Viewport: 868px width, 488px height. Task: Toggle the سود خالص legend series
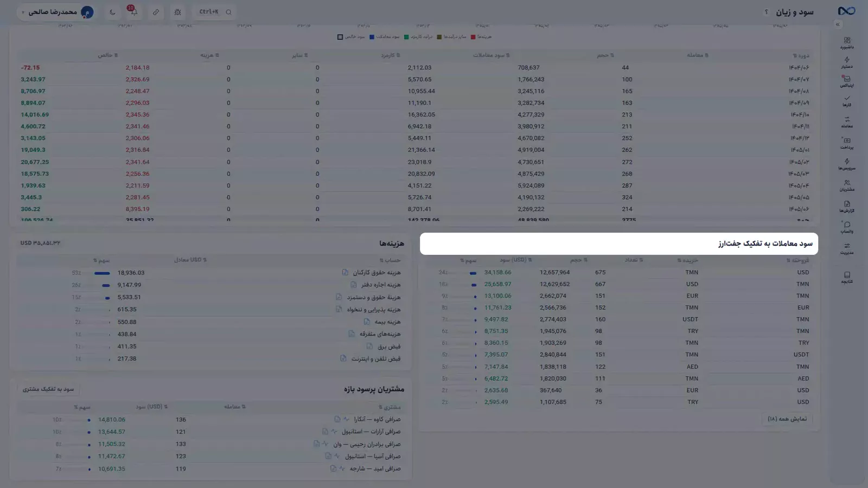(352, 37)
